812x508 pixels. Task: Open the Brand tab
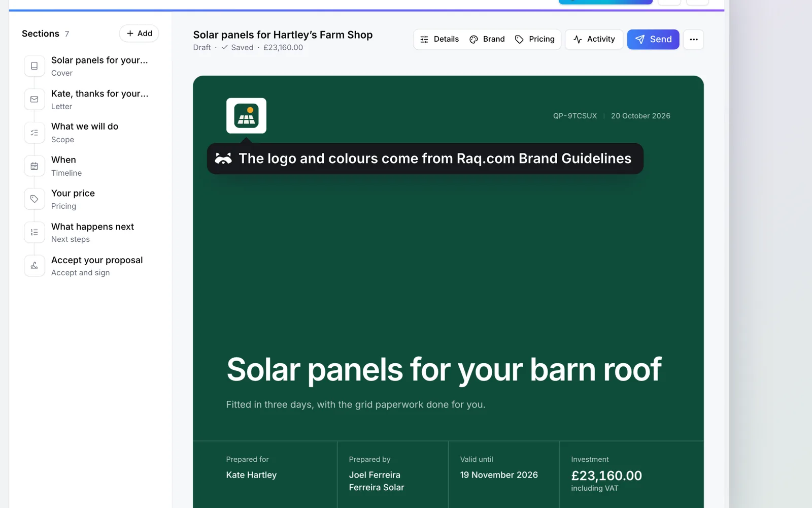point(487,39)
